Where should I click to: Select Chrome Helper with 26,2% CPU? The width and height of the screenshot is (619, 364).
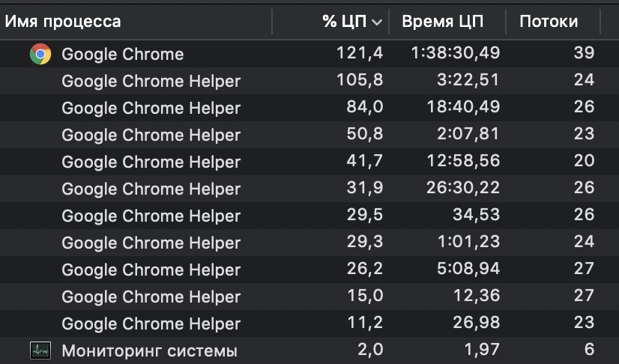[309, 270]
